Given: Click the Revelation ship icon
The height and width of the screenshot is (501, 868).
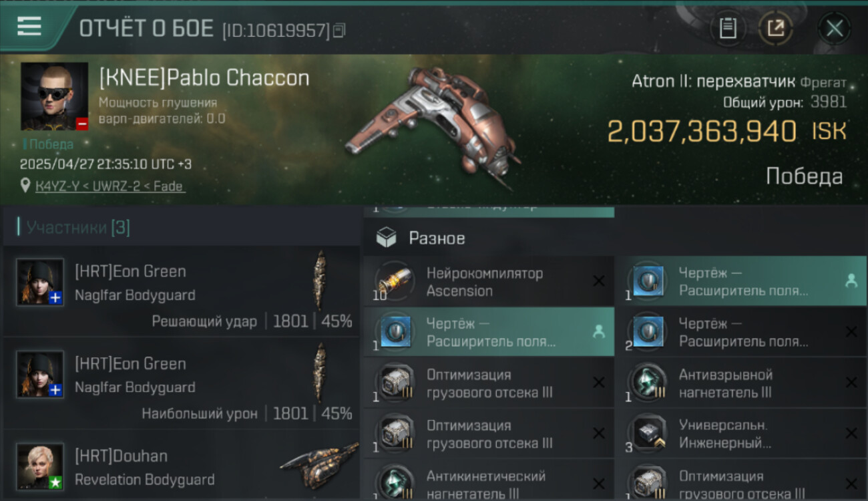Looking at the screenshot, I should pyautogui.click(x=318, y=465).
